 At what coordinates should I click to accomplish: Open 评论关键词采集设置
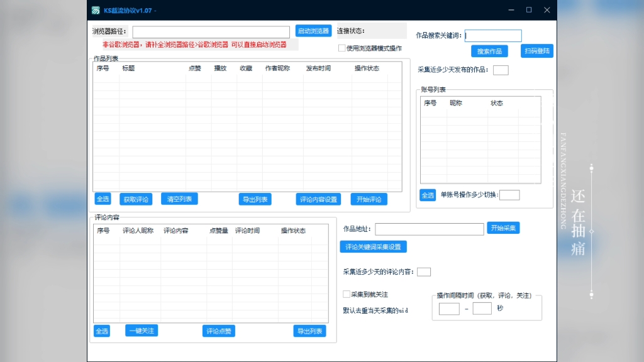point(374,246)
